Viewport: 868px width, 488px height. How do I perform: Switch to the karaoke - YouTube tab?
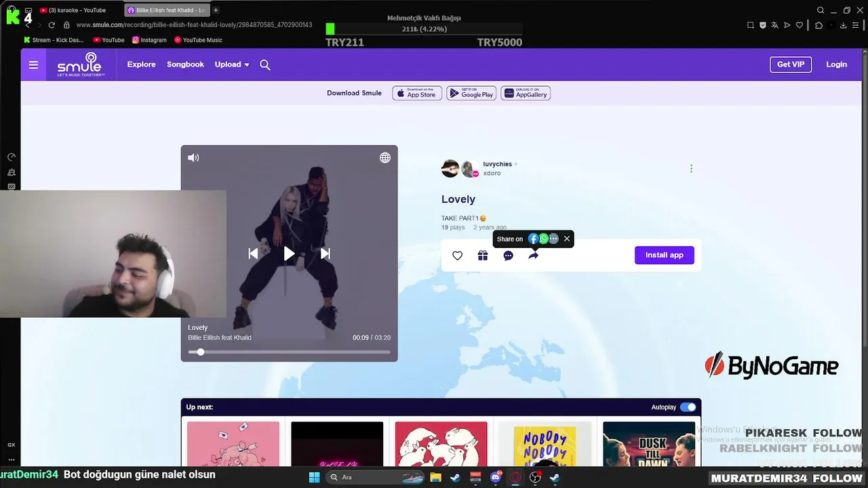(x=77, y=10)
